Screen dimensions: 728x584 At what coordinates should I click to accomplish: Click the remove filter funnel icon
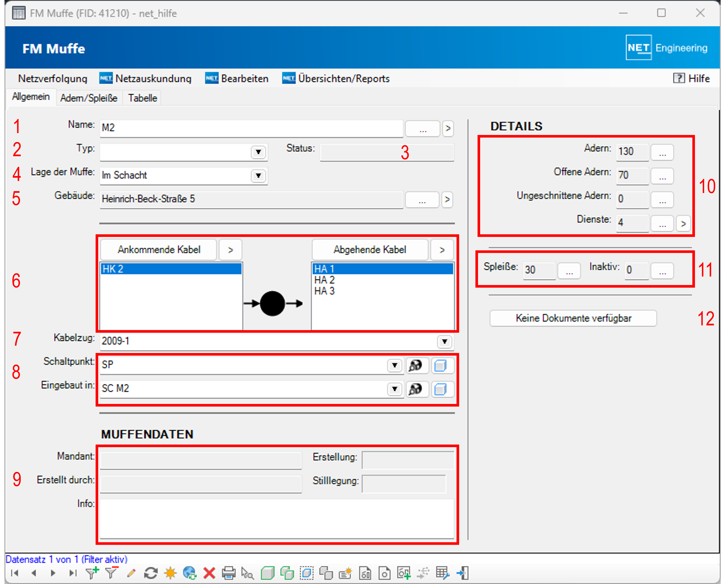111,573
